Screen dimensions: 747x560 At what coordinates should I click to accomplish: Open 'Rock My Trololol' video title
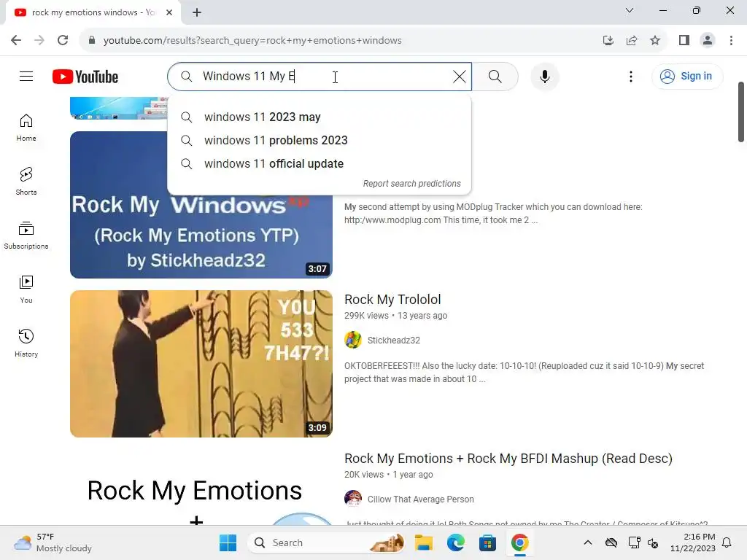click(x=392, y=300)
